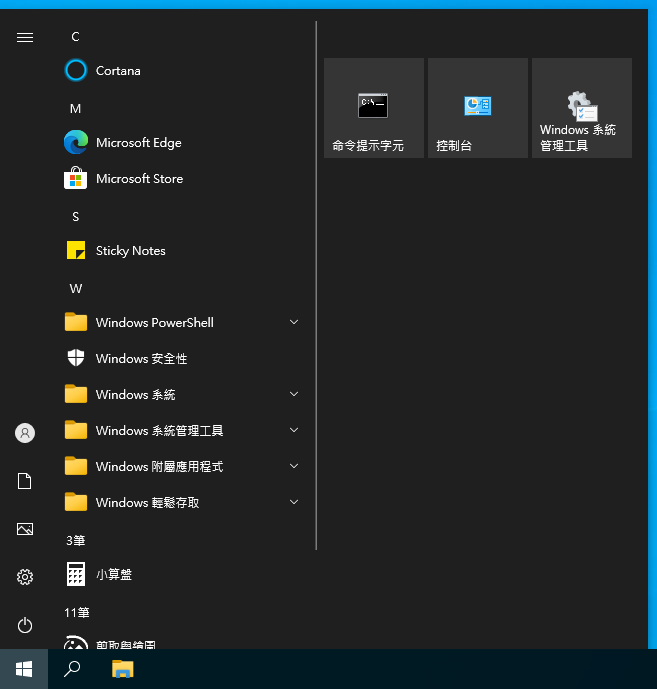Expand the Windows PowerShell folder
This screenshot has height=689, width=657.
[x=182, y=323]
